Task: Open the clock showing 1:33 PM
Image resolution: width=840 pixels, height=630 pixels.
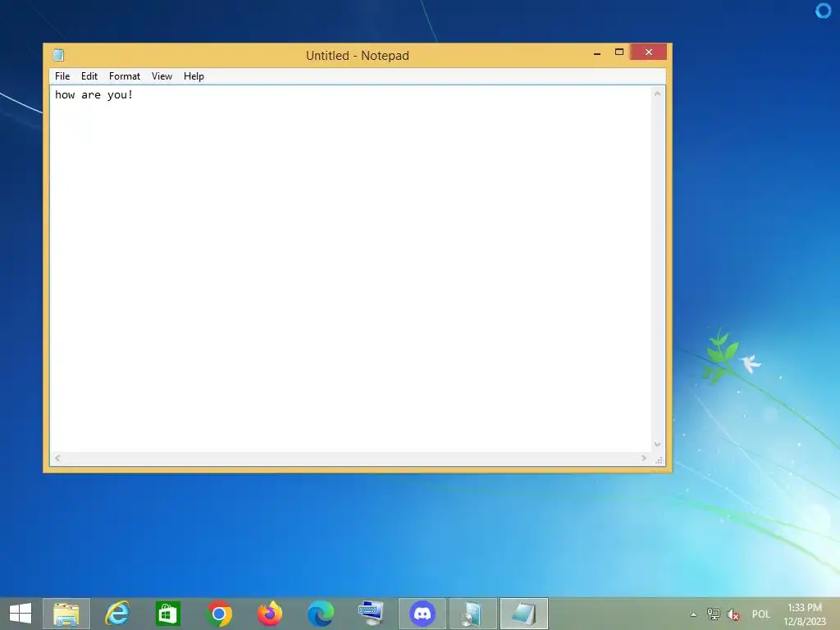Action: click(x=805, y=614)
